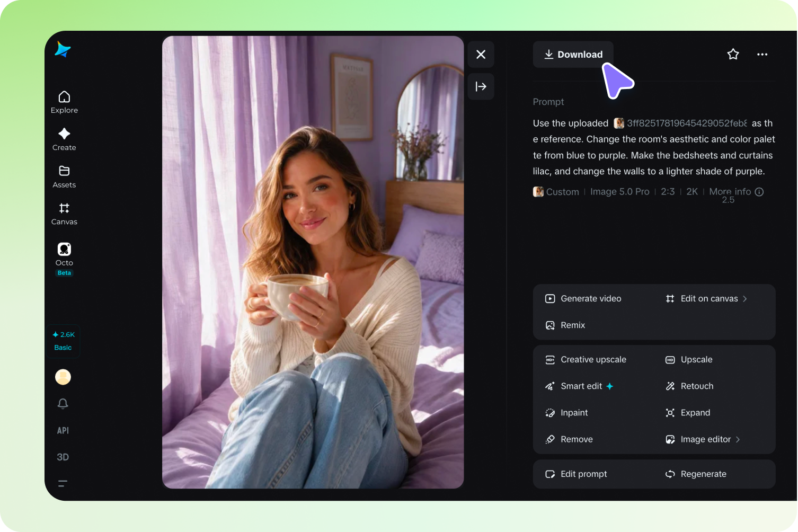The width and height of the screenshot is (798, 532).
Task: Launch the Octo Beta assistant
Action: pos(64,259)
